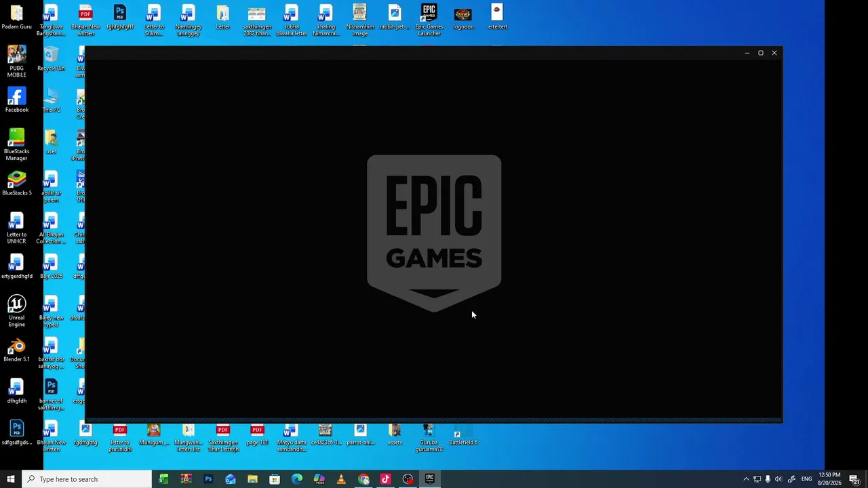
Task: Open Windows Start menu
Action: coord(11,479)
